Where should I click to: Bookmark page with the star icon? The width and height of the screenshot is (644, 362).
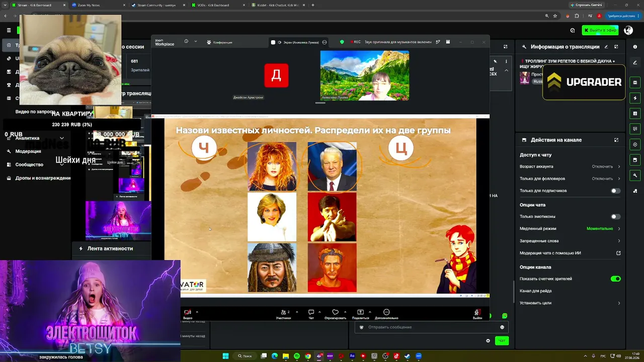coord(555,16)
